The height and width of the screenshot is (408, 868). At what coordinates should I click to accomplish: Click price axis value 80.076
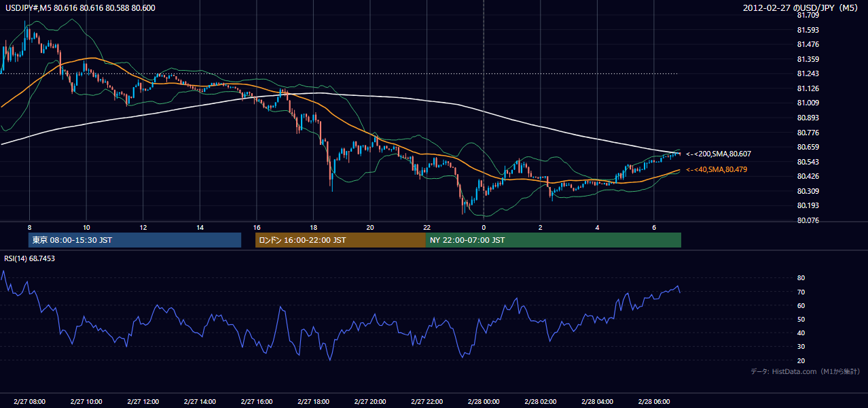coord(808,220)
